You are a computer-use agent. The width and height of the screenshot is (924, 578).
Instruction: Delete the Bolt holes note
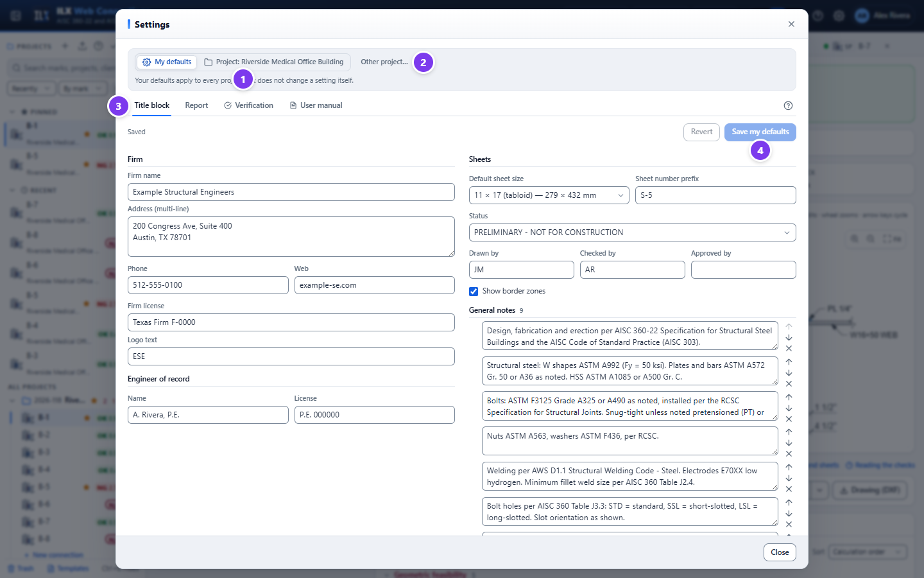click(789, 524)
